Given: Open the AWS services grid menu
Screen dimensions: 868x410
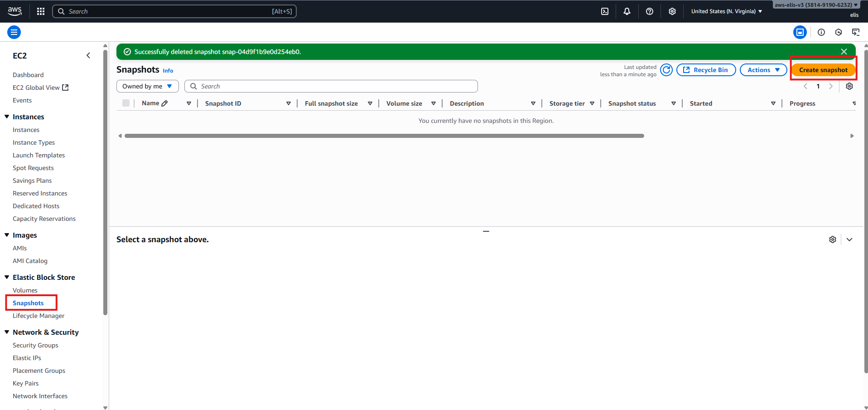Looking at the screenshot, I should point(41,11).
